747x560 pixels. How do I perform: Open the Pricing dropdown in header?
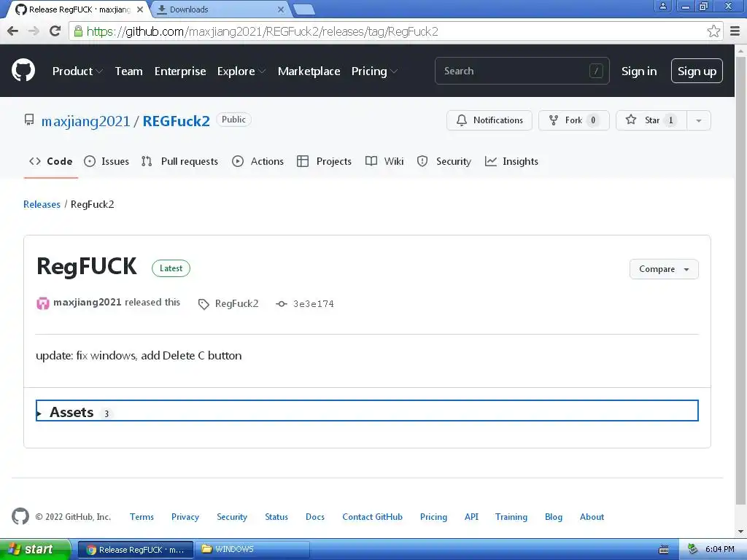(374, 71)
